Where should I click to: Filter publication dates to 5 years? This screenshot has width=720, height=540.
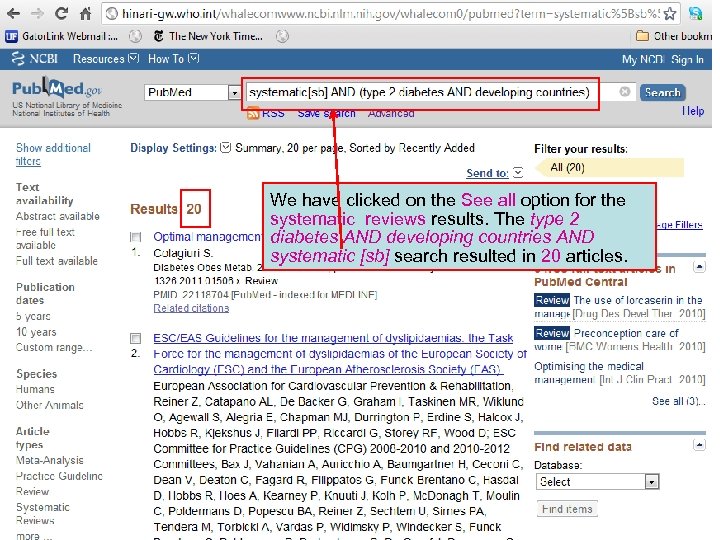click(x=33, y=316)
